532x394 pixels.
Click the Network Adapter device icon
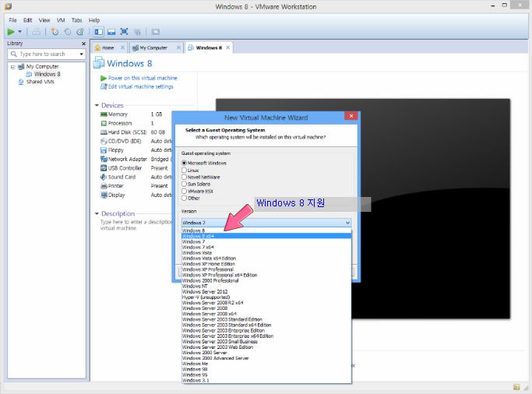pyautogui.click(x=104, y=159)
